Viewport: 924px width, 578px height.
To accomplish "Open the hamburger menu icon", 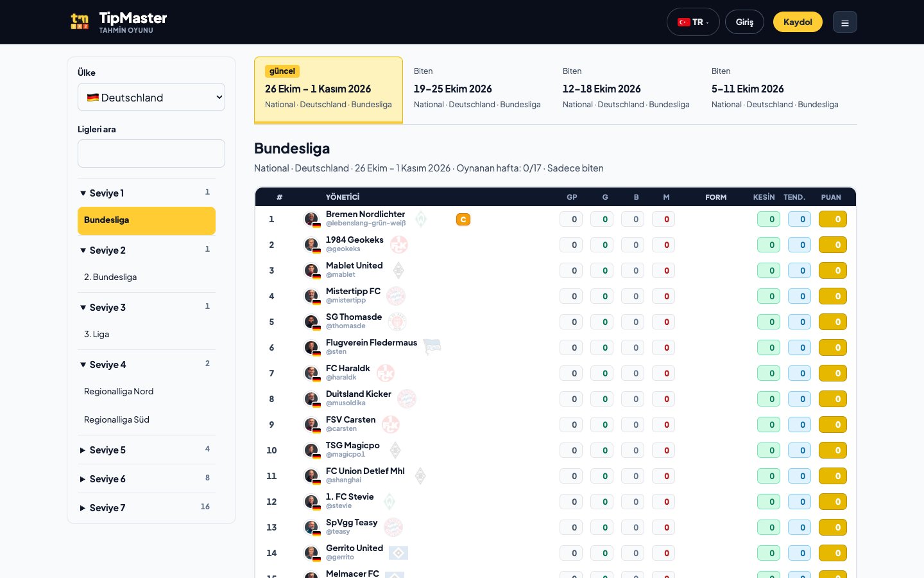I will point(845,22).
